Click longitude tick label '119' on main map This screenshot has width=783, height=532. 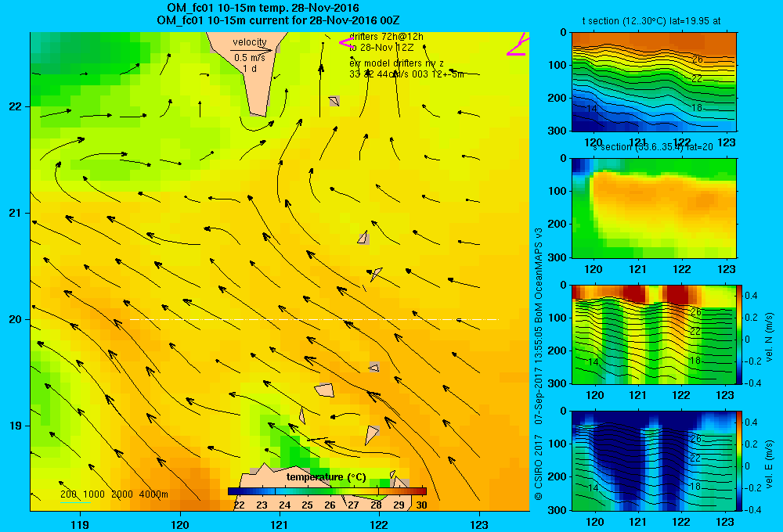(80, 525)
